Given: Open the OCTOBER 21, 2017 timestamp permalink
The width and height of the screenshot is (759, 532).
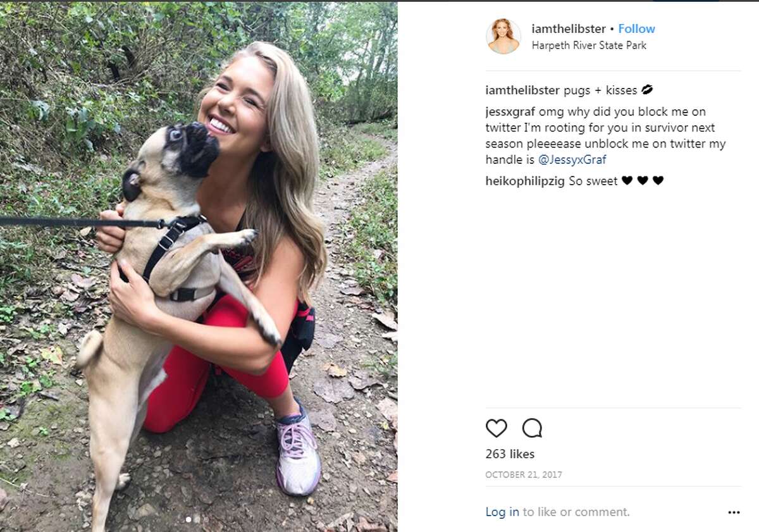Looking at the screenshot, I should click(522, 474).
